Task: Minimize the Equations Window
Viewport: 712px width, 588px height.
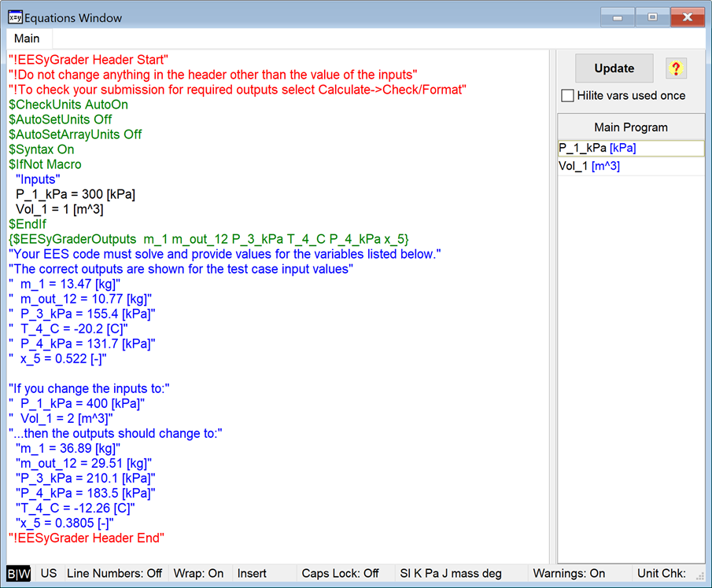Action: (618, 17)
